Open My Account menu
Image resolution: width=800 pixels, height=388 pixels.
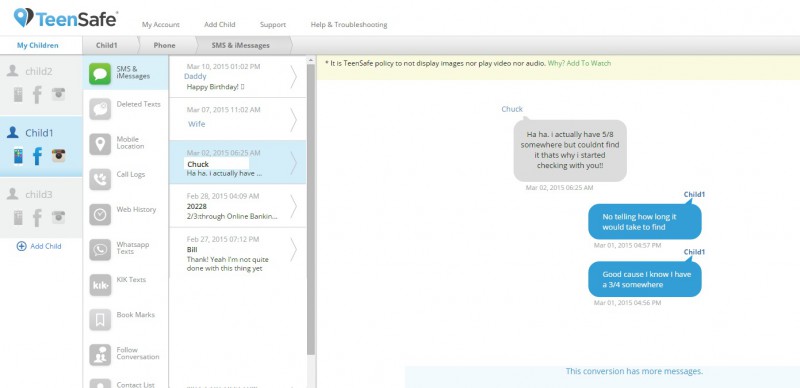coord(161,25)
